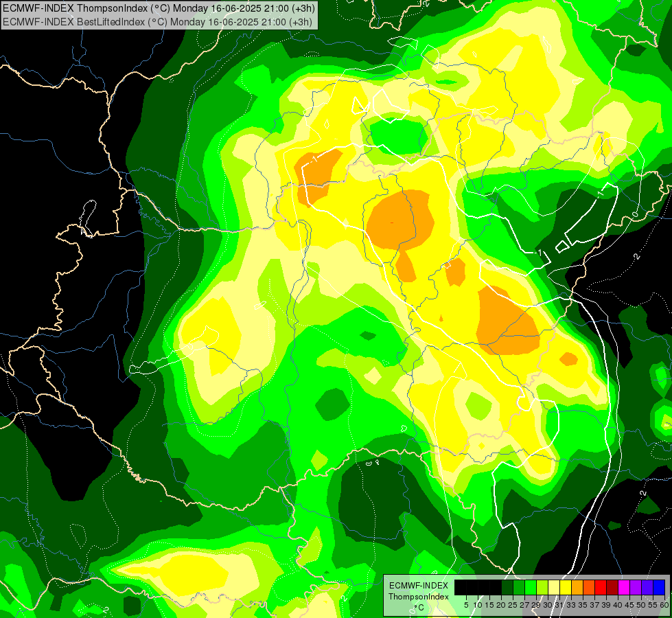The width and height of the screenshot is (672, 618).
Task: Click the legend scale value 55
Action: [x=653, y=605]
